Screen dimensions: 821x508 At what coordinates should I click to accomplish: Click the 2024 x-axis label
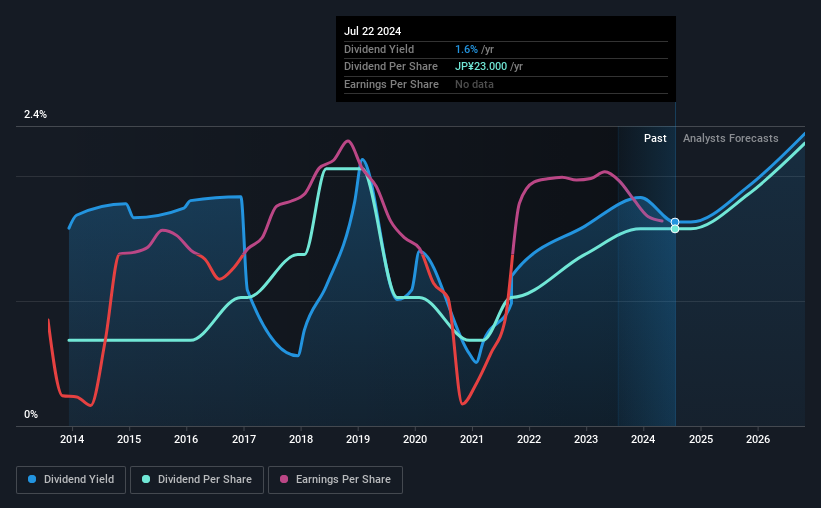[643, 439]
